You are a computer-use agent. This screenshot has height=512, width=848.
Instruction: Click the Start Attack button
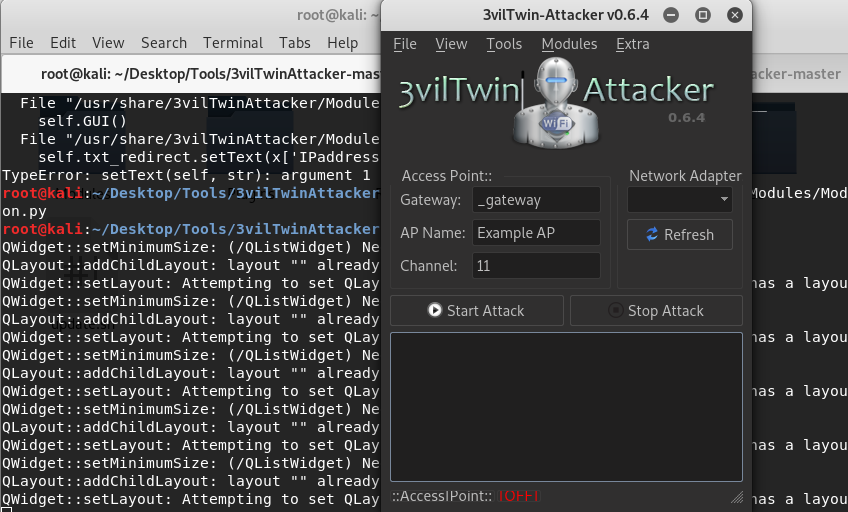pos(476,310)
